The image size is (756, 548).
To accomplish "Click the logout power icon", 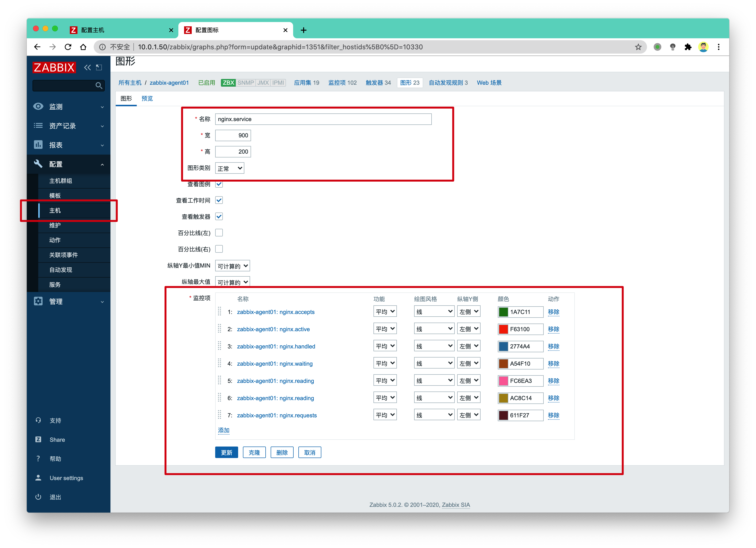I will tap(38, 497).
